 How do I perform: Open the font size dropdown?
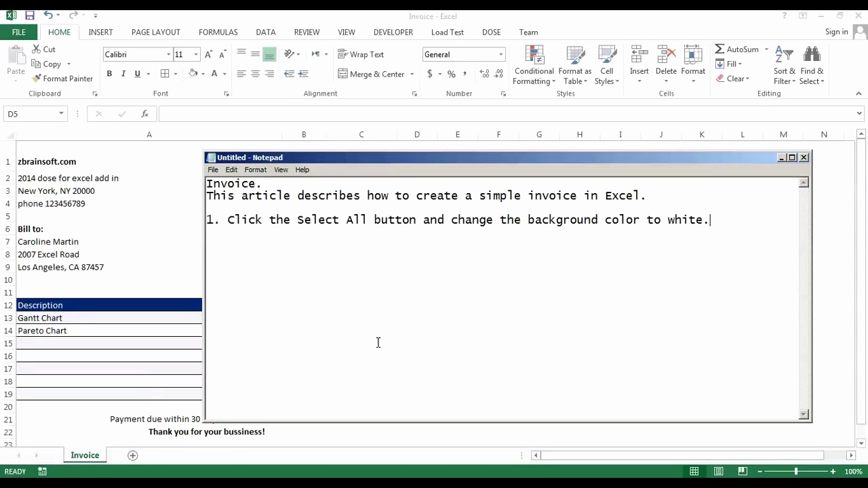pos(196,54)
